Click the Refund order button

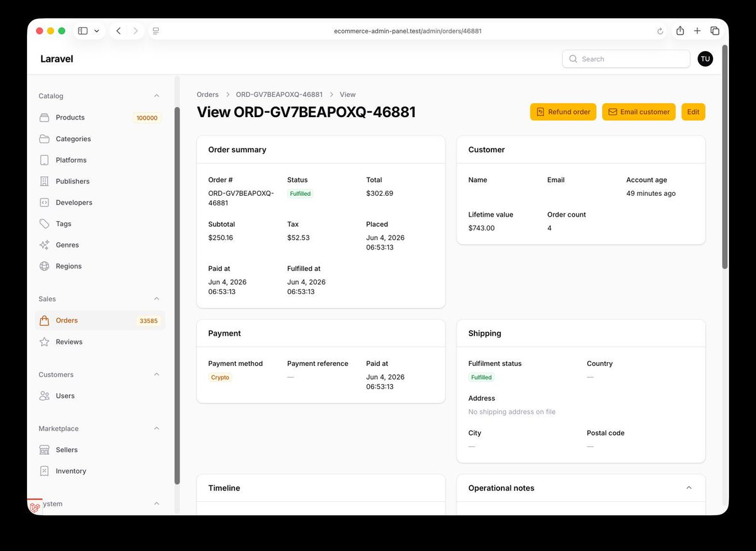pos(563,112)
